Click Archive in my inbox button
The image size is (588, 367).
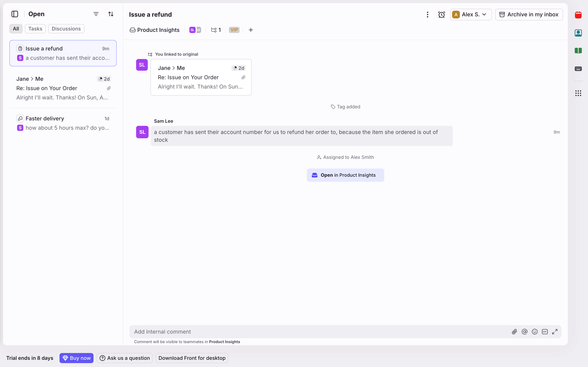point(529,15)
